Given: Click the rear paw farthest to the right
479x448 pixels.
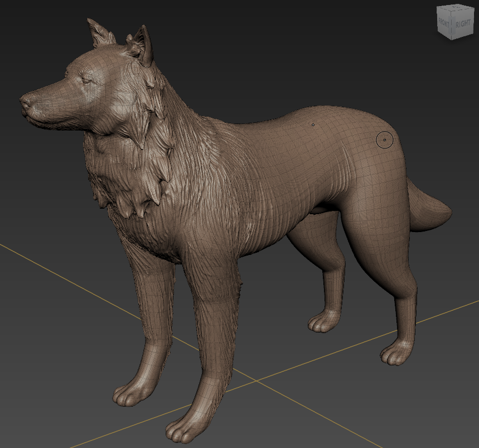Looking at the screenshot, I should pyautogui.click(x=396, y=354).
